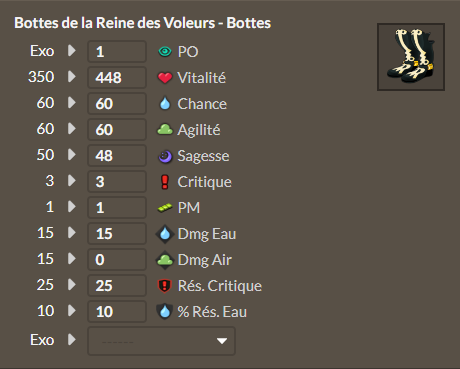Click the PO exo input field
Viewport: 460px width, 369px height.
(117, 52)
